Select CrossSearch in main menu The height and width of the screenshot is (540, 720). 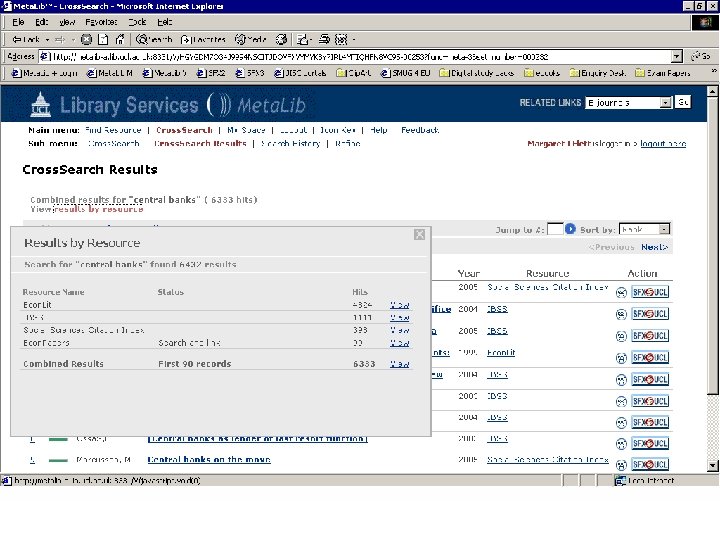(184, 130)
